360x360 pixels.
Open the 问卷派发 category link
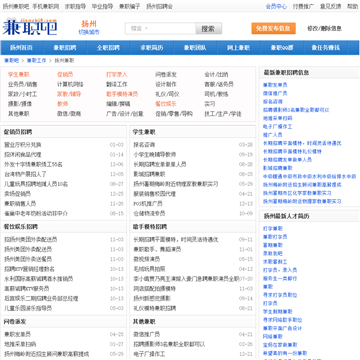coord(166,75)
